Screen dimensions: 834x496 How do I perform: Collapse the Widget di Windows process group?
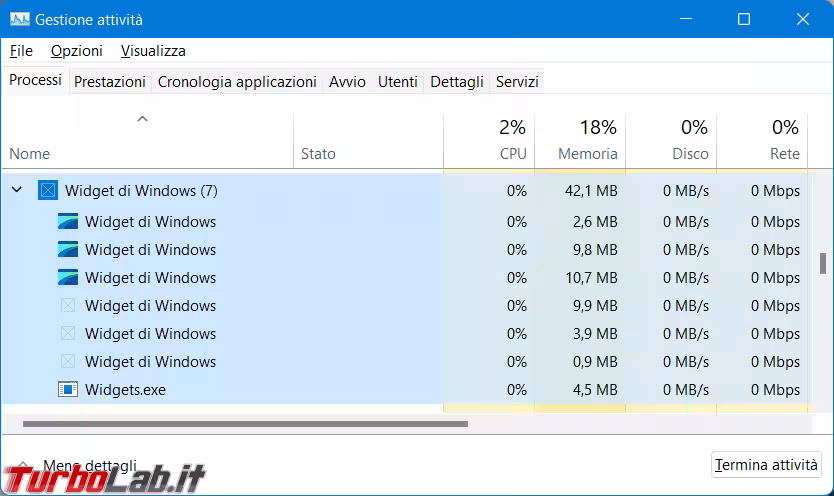[17, 190]
